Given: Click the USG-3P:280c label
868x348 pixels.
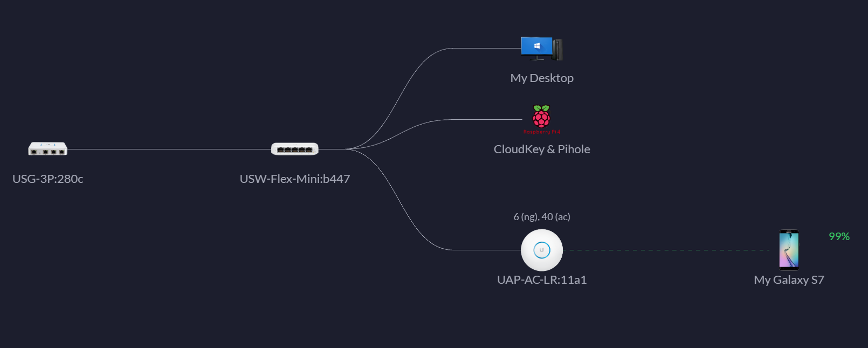Looking at the screenshot, I should (x=48, y=179).
